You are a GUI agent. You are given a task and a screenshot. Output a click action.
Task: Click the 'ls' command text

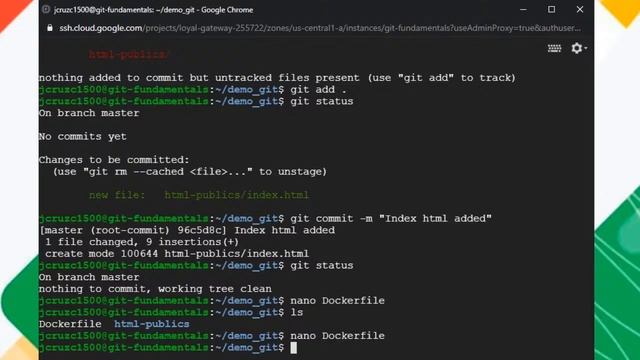pyautogui.click(x=297, y=312)
